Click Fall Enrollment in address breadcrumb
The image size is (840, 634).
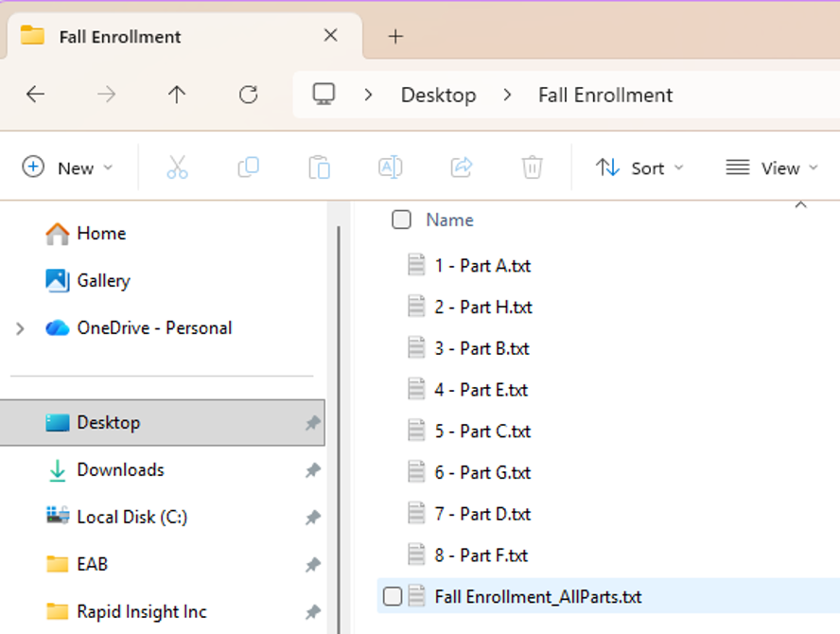(x=605, y=95)
